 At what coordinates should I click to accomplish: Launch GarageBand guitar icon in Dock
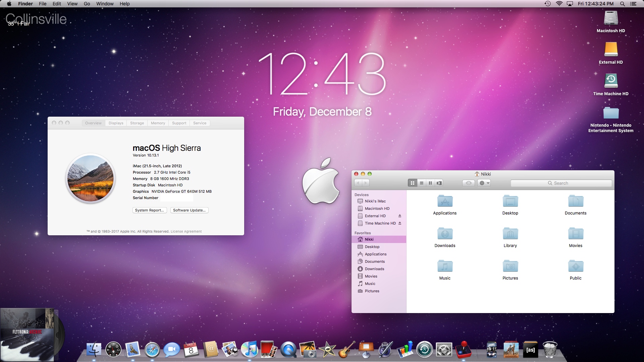point(347,350)
